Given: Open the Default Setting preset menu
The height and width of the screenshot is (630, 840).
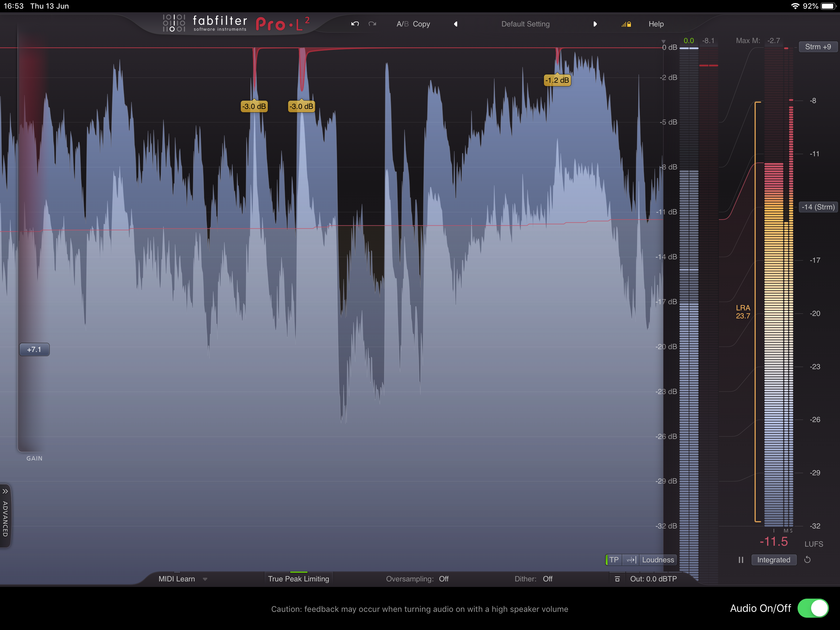Looking at the screenshot, I should 525,24.
